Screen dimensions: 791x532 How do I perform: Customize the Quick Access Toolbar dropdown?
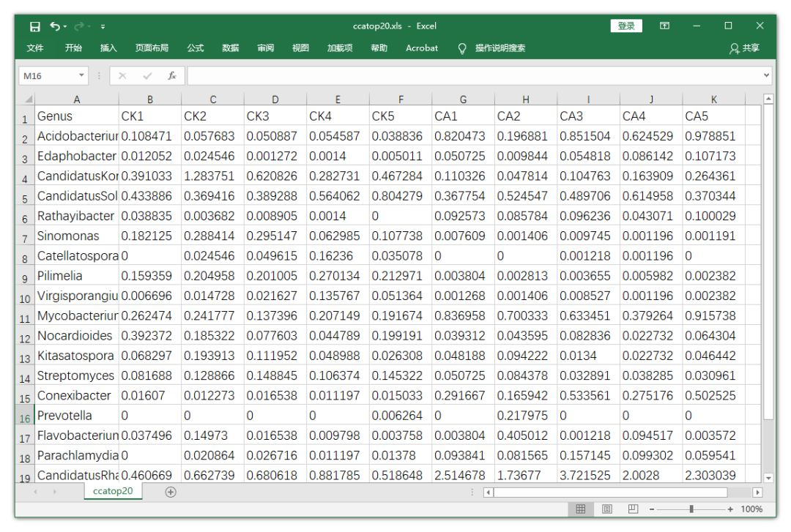pyautogui.click(x=103, y=27)
